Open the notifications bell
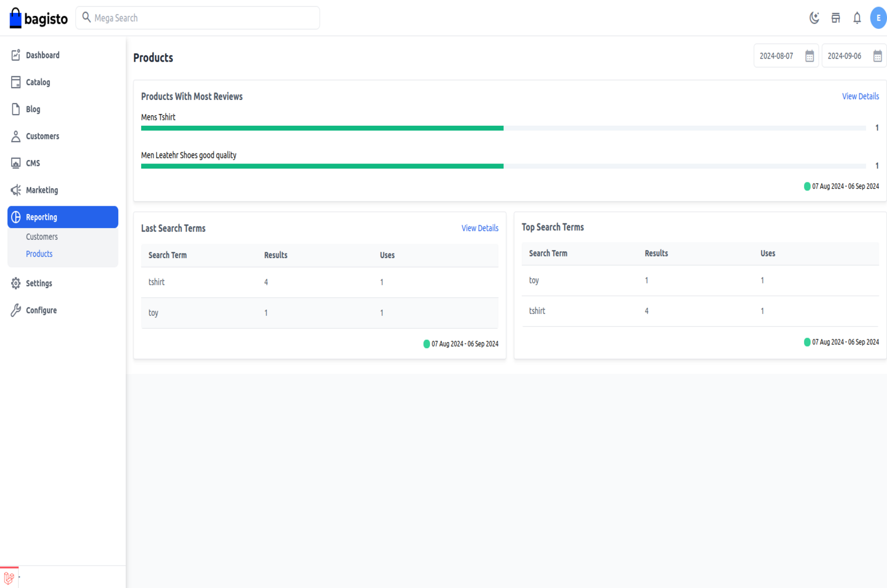The image size is (887, 588). pos(857,18)
